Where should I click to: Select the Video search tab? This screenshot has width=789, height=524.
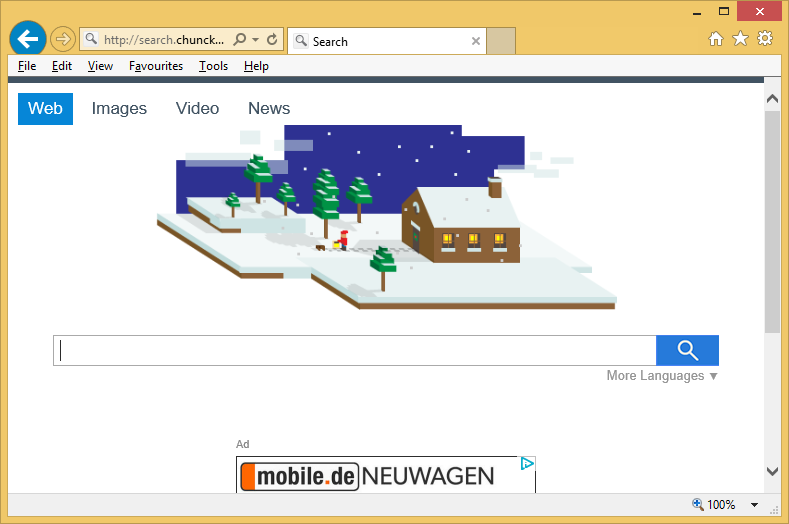click(x=197, y=109)
